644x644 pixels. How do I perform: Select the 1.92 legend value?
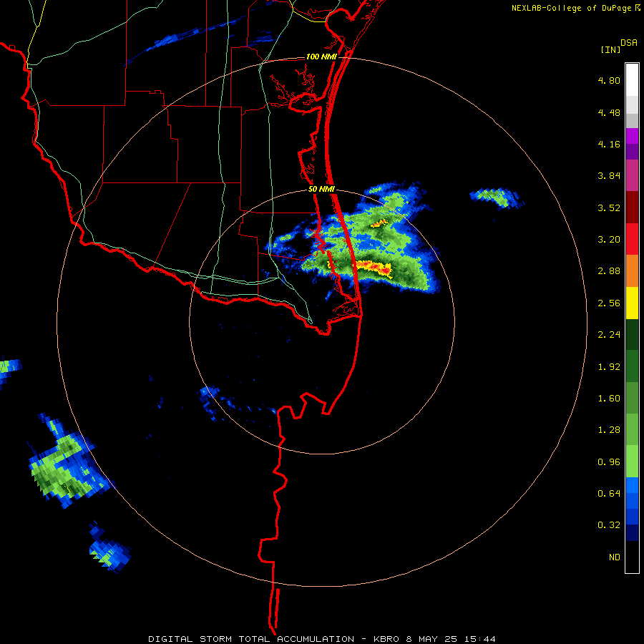pyautogui.click(x=609, y=367)
